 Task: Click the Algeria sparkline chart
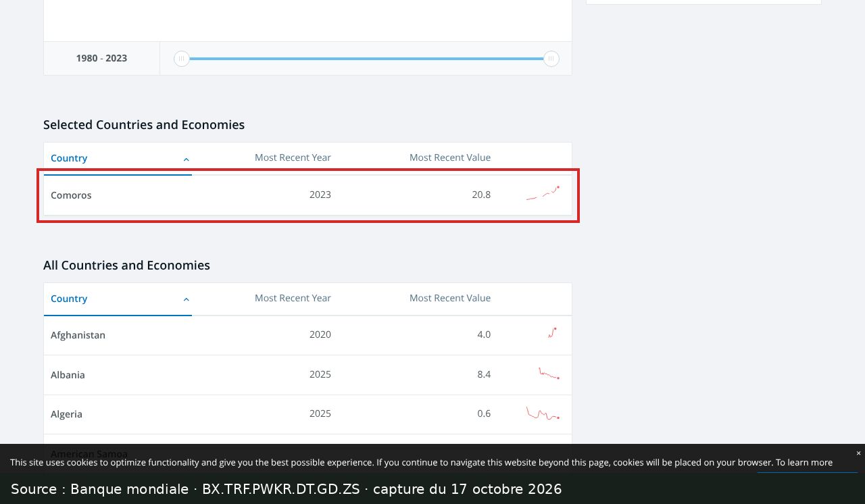click(543, 413)
